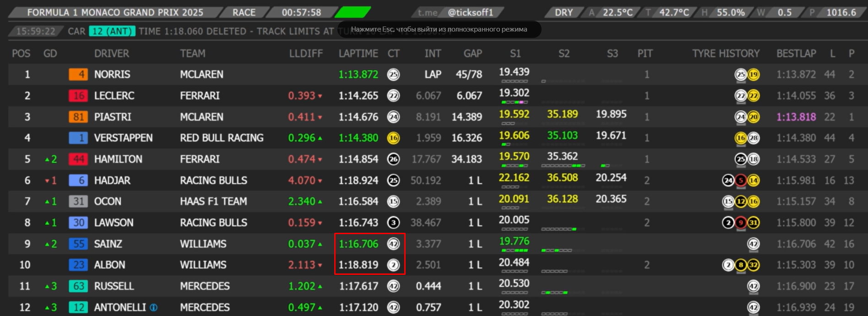Click the pressure value 1016.6
The height and width of the screenshot is (316, 868).
(841, 12)
